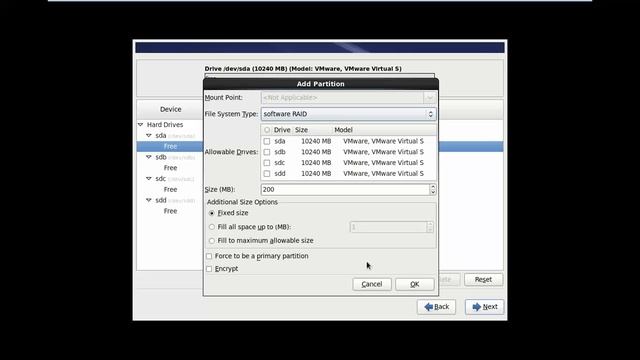
Task: Click the Size column header in drives table
Action: (302, 130)
